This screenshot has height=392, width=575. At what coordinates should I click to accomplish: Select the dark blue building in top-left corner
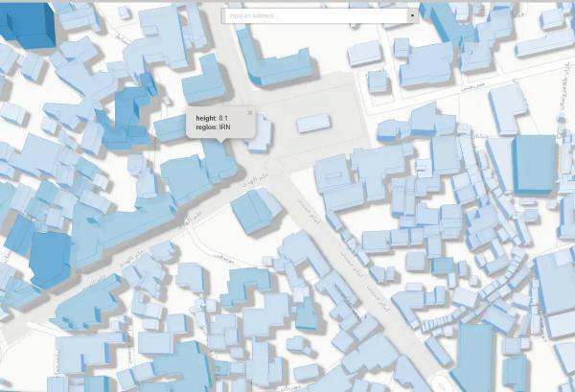[27, 23]
